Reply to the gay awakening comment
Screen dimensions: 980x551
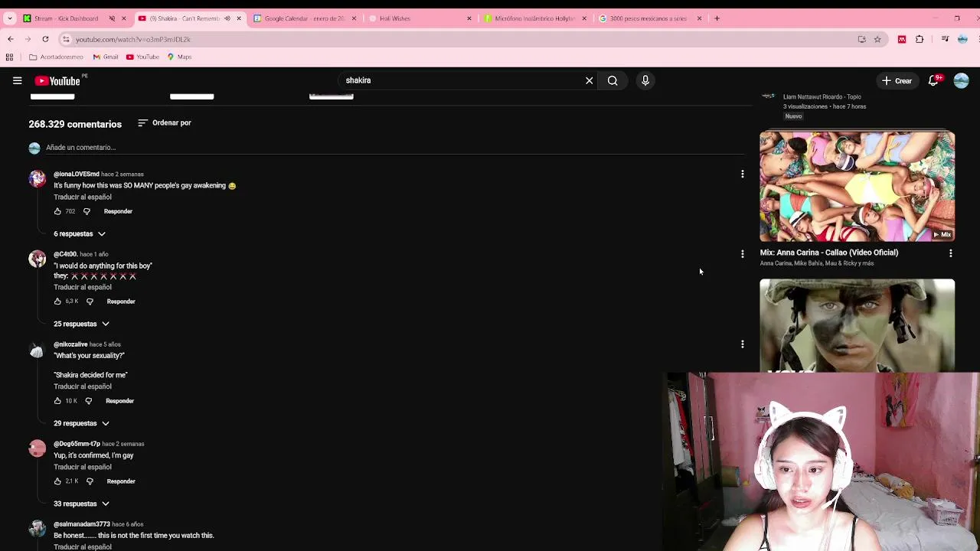tap(118, 211)
